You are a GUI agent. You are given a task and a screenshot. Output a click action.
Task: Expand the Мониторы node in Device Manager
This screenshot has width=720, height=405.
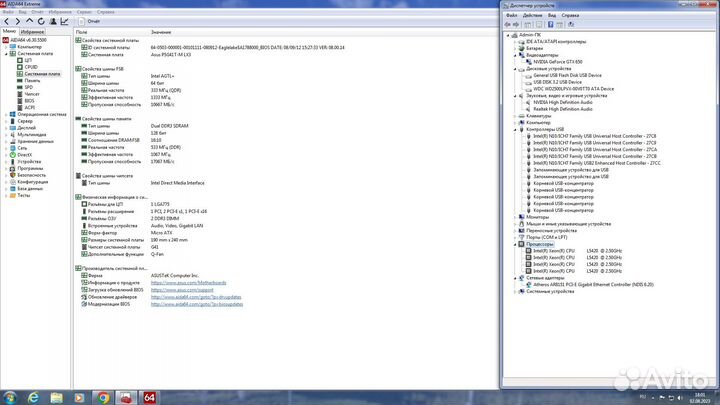515,217
